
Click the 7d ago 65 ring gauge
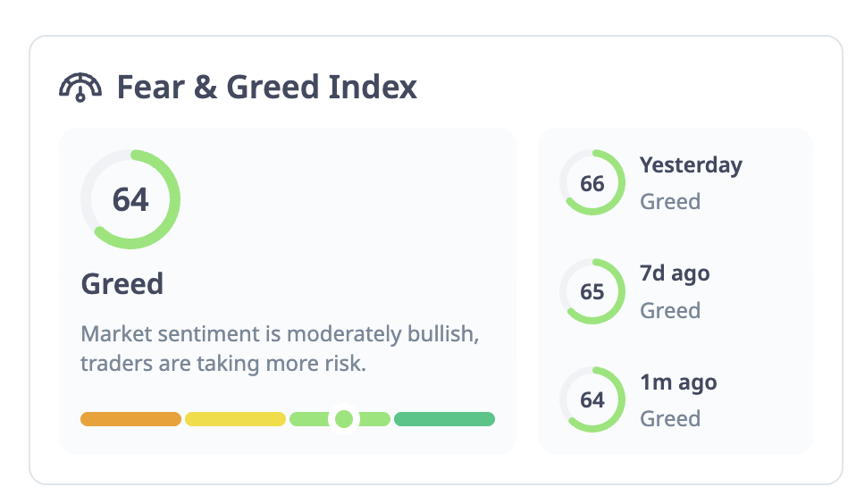pos(592,291)
